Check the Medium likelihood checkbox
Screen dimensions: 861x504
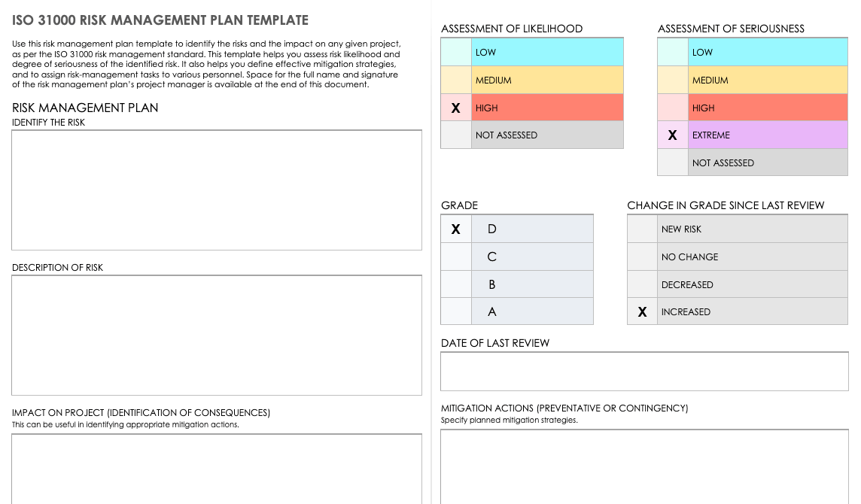pos(456,80)
